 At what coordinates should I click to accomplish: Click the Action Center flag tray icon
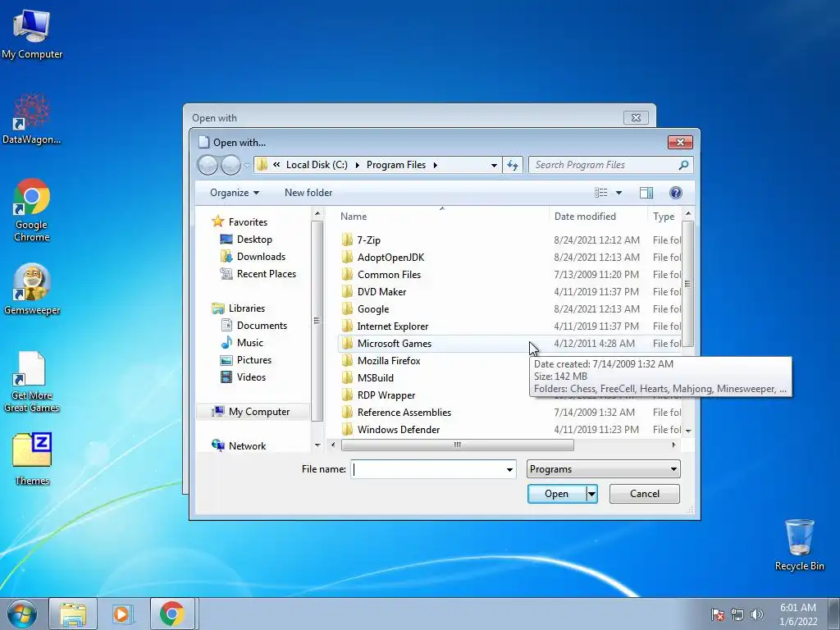point(718,614)
